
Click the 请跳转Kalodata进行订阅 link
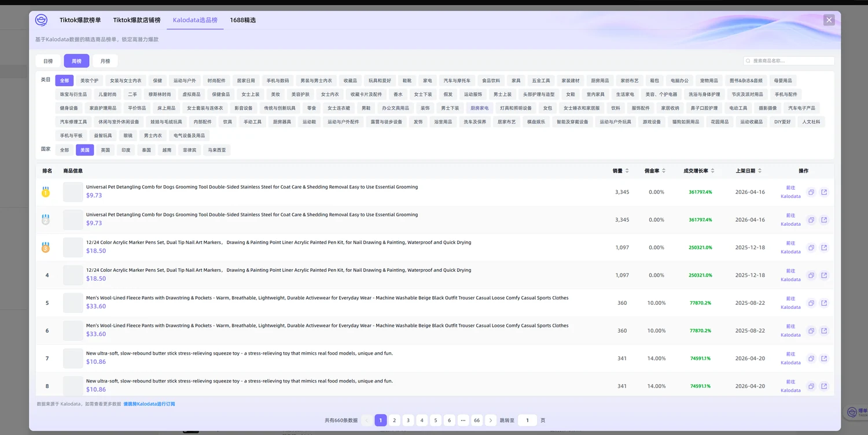click(149, 404)
